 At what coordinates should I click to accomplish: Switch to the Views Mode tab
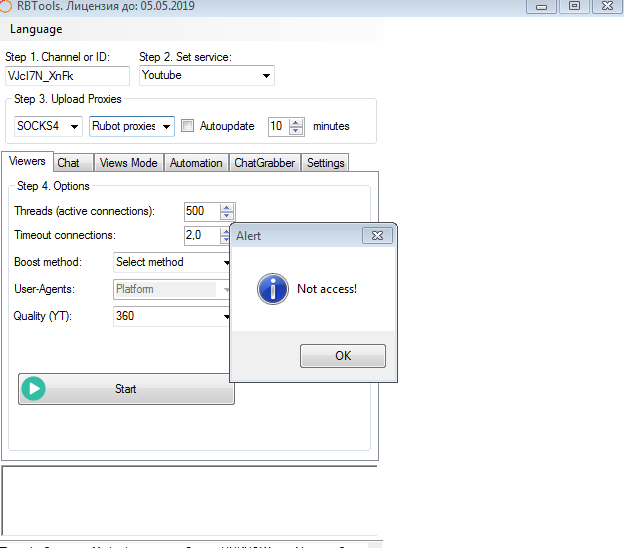tap(128, 163)
